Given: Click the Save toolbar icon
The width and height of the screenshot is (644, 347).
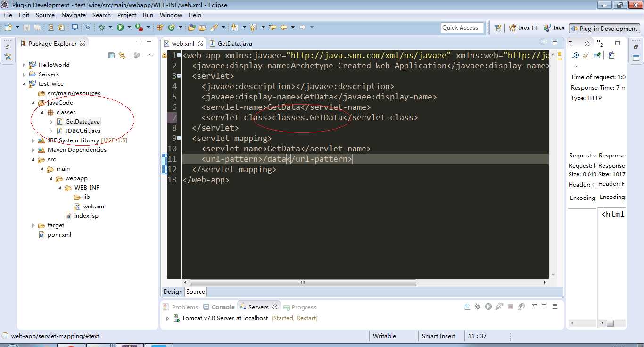Looking at the screenshot, I should (26, 28).
